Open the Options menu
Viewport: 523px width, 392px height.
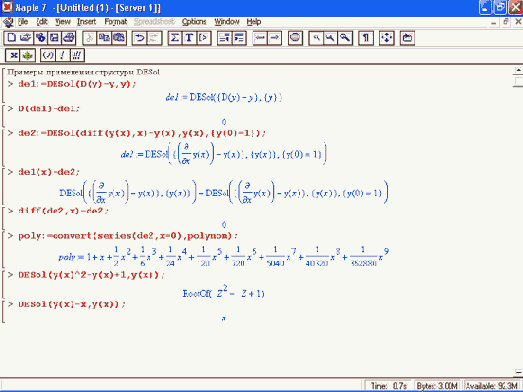tap(194, 22)
